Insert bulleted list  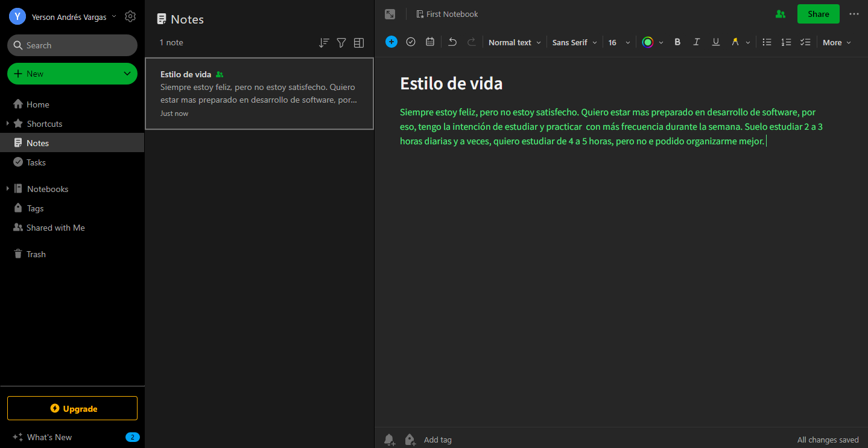(767, 42)
